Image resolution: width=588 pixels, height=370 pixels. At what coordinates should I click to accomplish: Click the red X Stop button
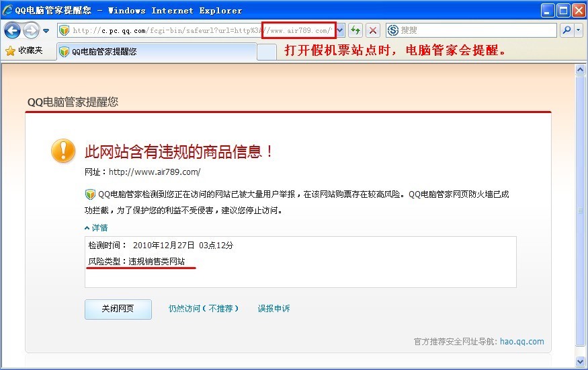tap(373, 30)
